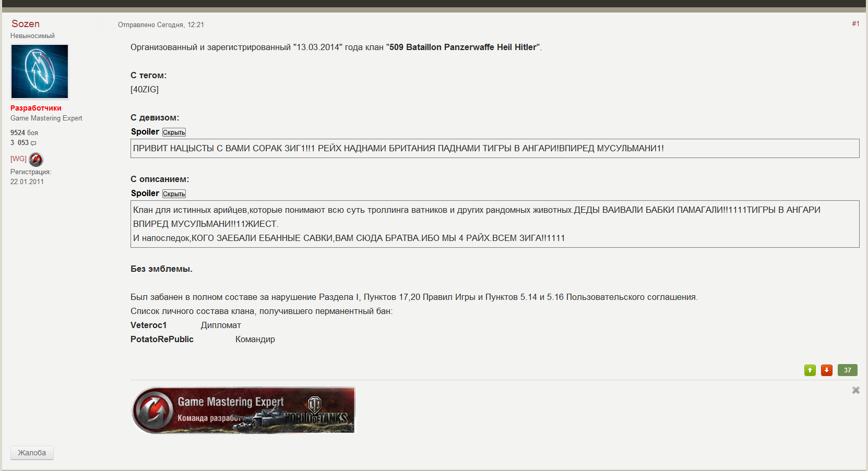
Task: Click the PotatoRePublic player name
Action: [x=162, y=339]
